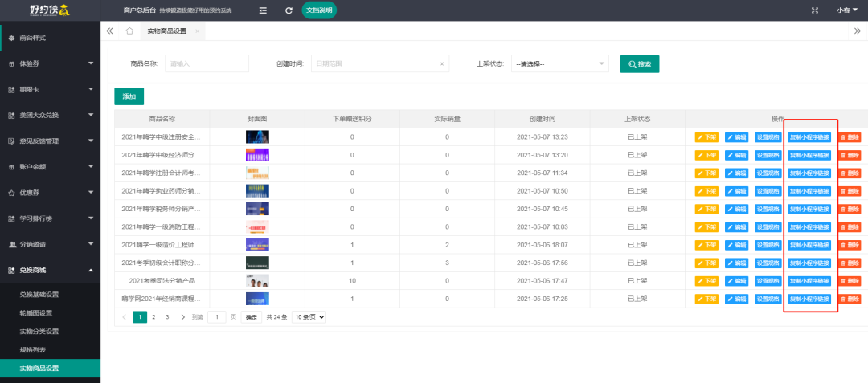Click 删除 for 2021-05-06 17:25 row
868x383 pixels.
850,299
